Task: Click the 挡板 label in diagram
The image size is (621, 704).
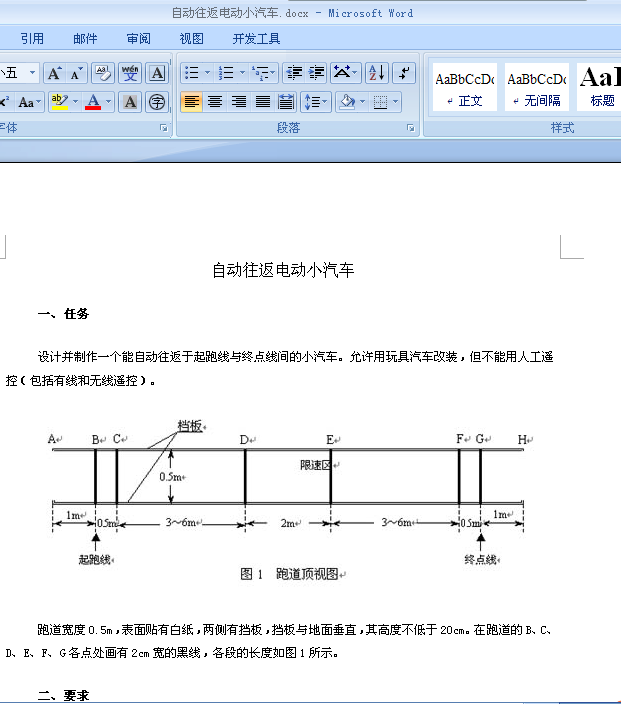Action: (189, 426)
